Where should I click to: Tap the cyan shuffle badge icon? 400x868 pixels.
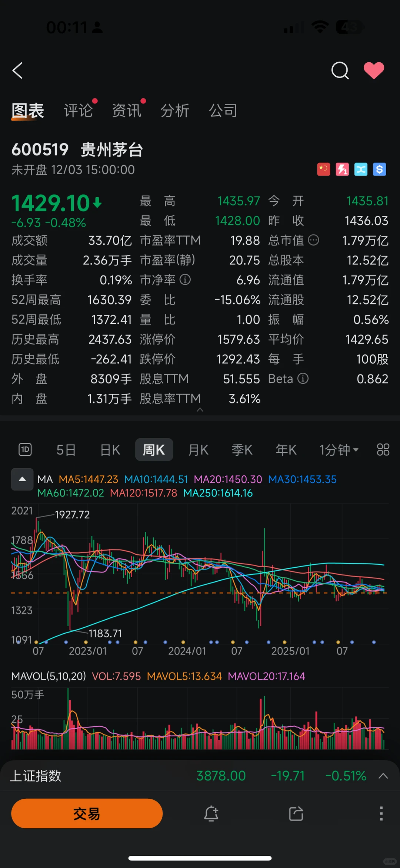(361, 169)
